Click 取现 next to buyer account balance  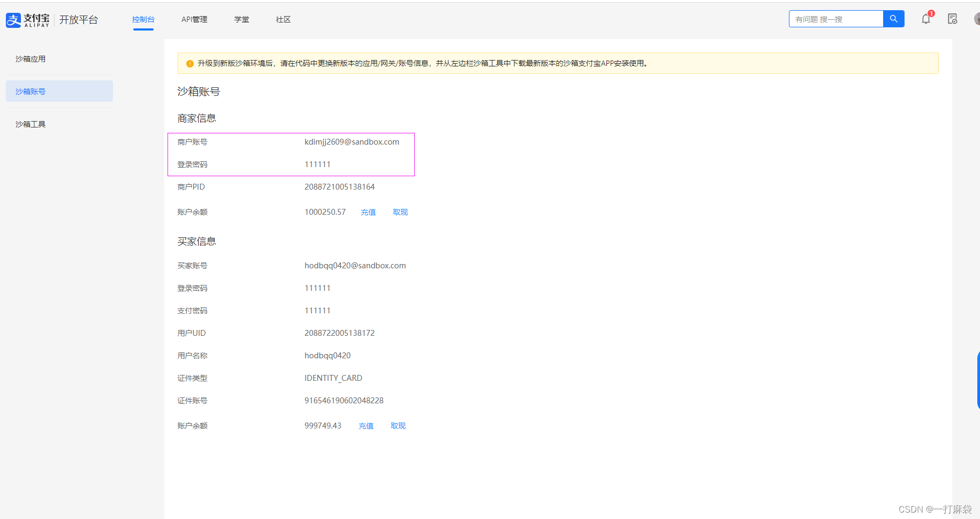(x=398, y=425)
